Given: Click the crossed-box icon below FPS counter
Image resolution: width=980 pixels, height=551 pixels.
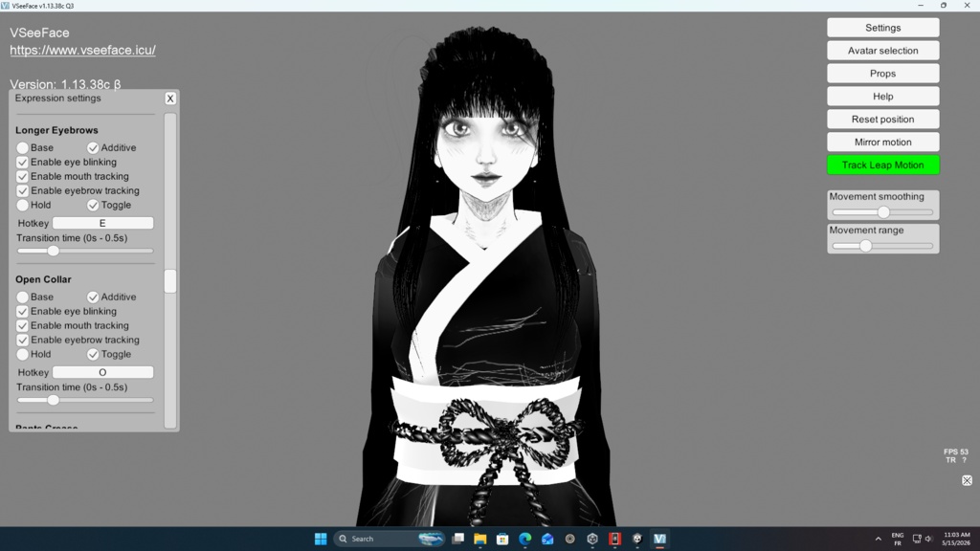Looking at the screenshot, I should click(x=967, y=480).
